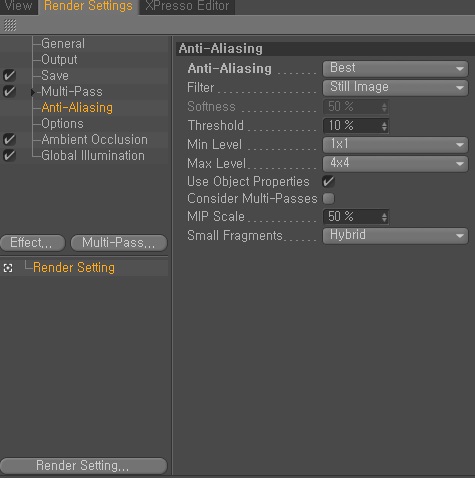Image resolution: width=475 pixels, height=479 pixels.
Task: Click the Min Level label
Action: click(215, 145)
